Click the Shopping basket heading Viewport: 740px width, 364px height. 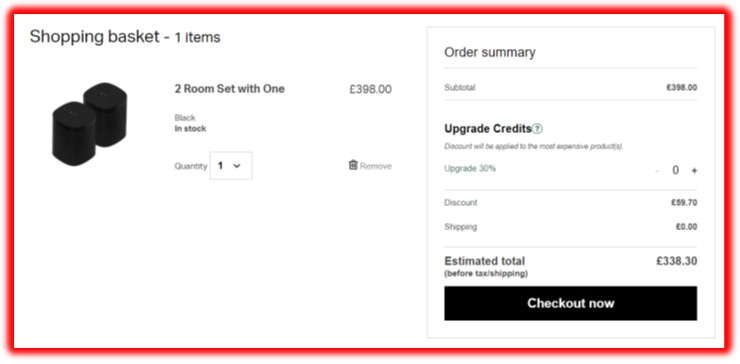(125, 36)
